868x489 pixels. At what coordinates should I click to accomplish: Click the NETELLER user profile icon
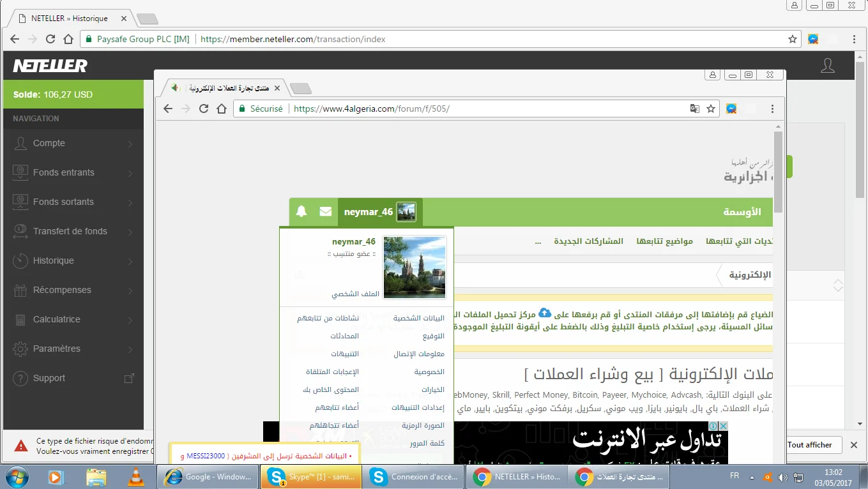pos(827,66)
